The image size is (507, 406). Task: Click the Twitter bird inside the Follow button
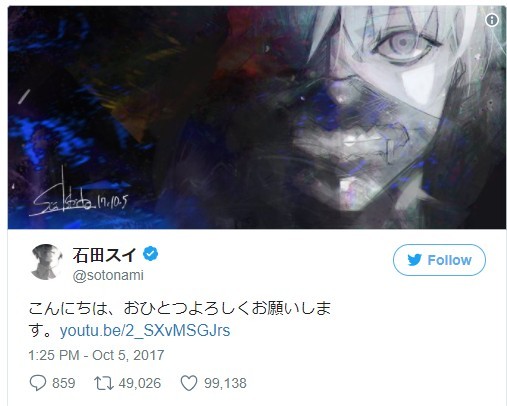(415, 260)
